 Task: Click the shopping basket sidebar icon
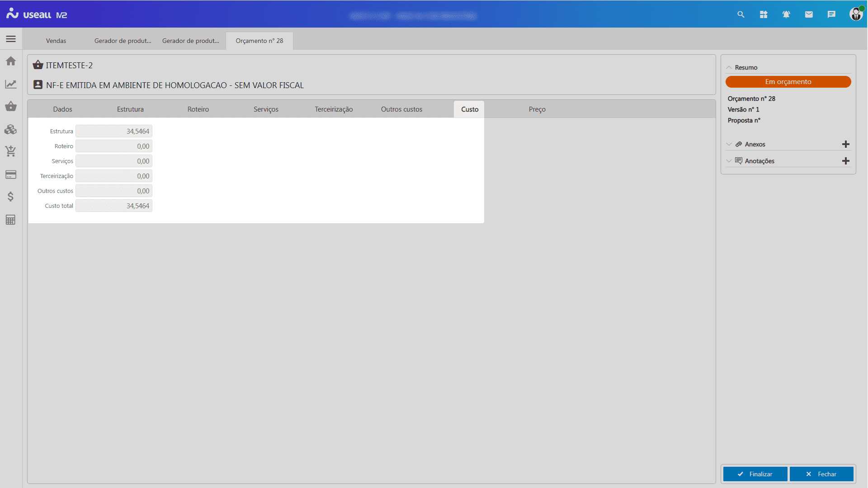point(11,107)
